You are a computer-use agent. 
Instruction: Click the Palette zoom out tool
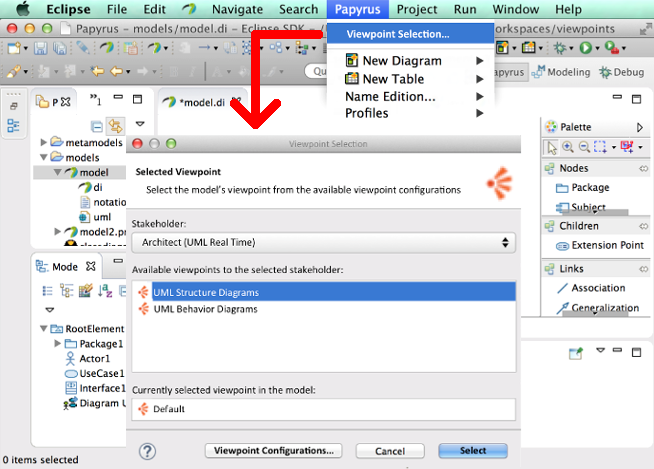pyautogui.click(x=584, y=147)
